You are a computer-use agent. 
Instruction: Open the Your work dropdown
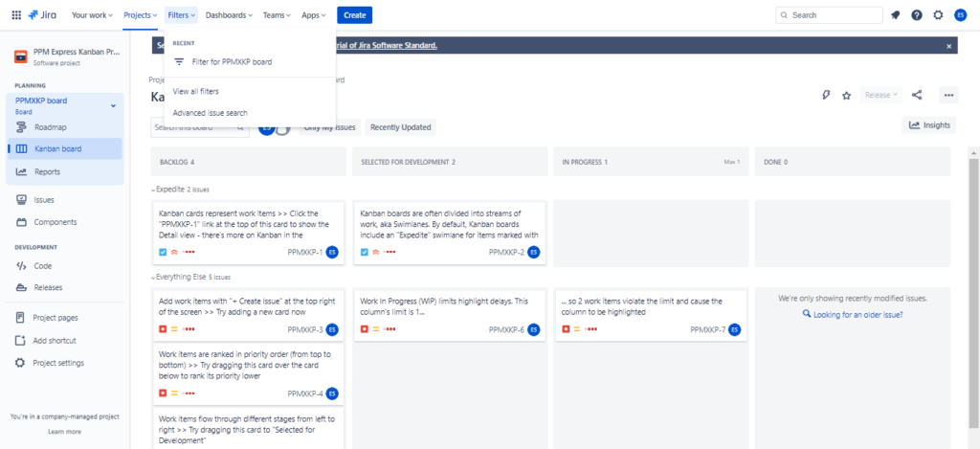point(93,15)
